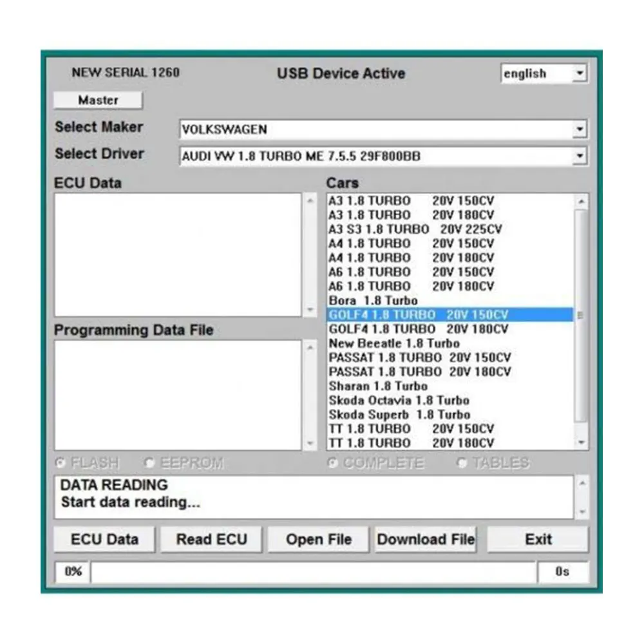
Task: Click ECU Data box scroll up arrow
Action: point(310,200)
